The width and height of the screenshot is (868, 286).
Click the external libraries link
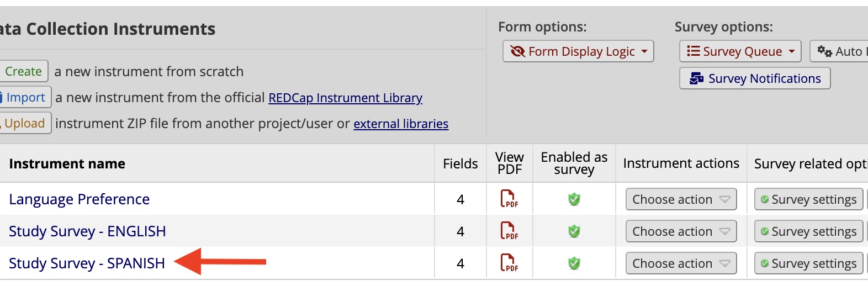point(401,124)
